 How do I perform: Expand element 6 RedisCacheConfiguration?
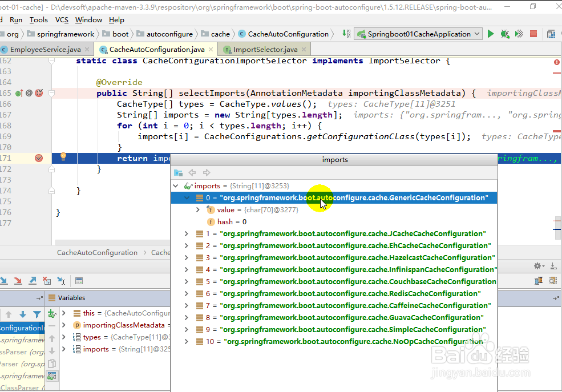[187, 293]
